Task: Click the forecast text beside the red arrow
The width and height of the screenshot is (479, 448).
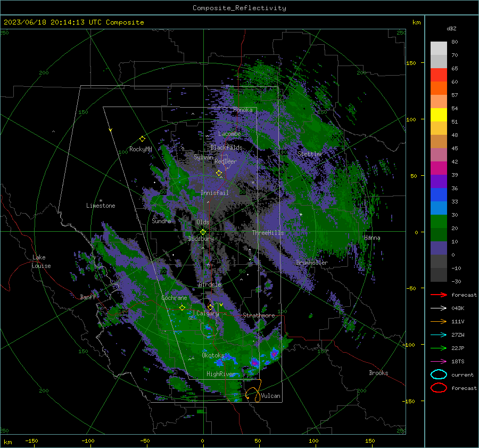Action: click(x=464, y=295)
